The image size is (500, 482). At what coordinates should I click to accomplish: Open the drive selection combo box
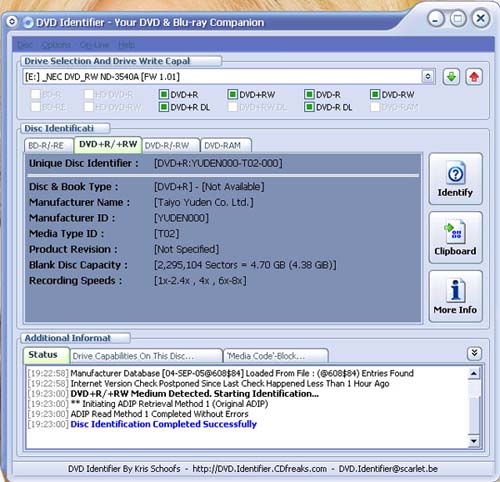click(x=229, y=77)
